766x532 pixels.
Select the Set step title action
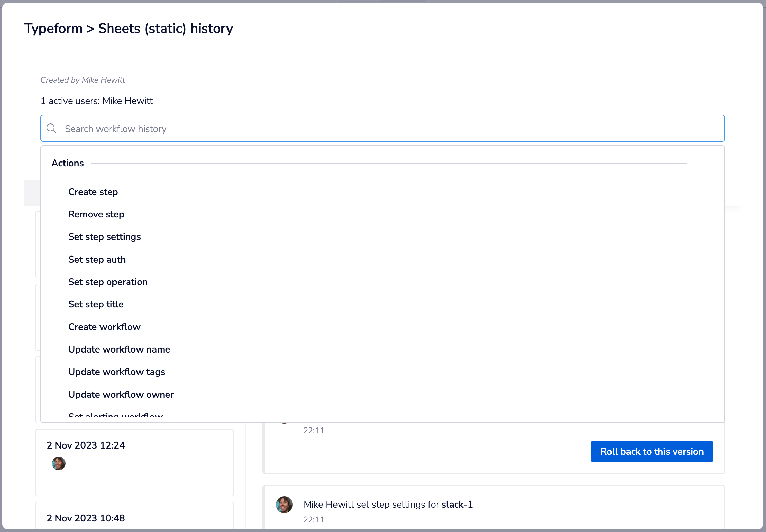(x=96, y=304)
